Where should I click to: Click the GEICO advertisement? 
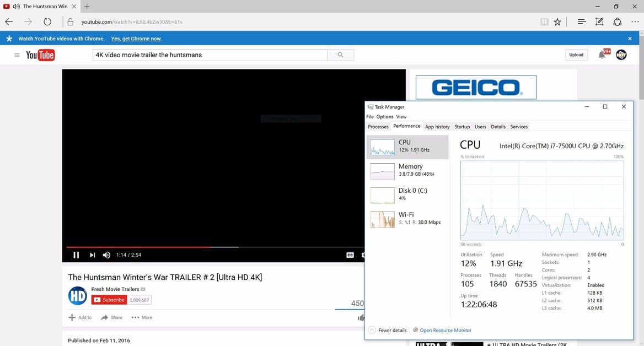[476, 87]
